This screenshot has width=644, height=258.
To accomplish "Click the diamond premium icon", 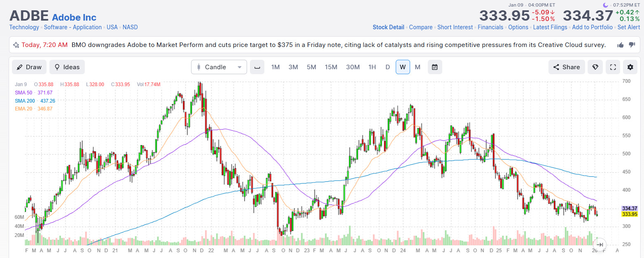I will pyautogui.click(x=595, y=67).
